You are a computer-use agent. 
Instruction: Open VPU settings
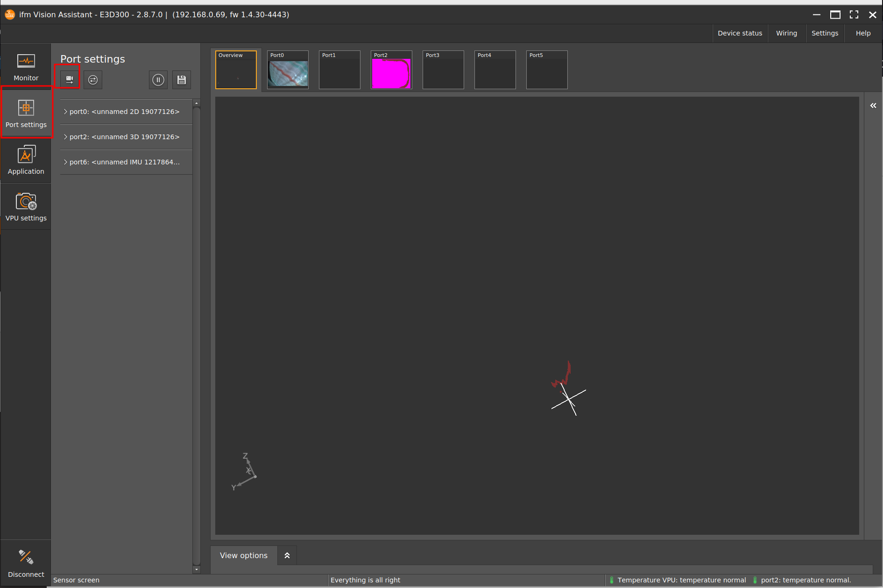26,206
